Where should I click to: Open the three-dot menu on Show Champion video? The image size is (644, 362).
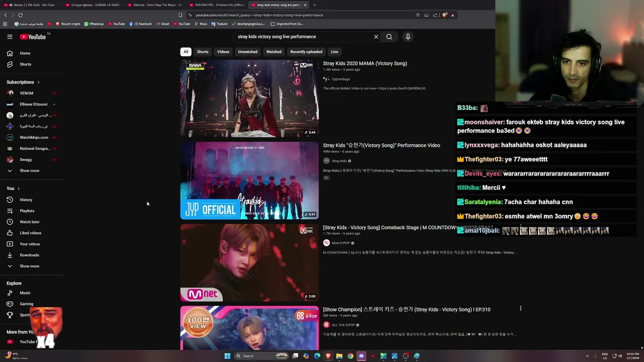click(521, 308)
